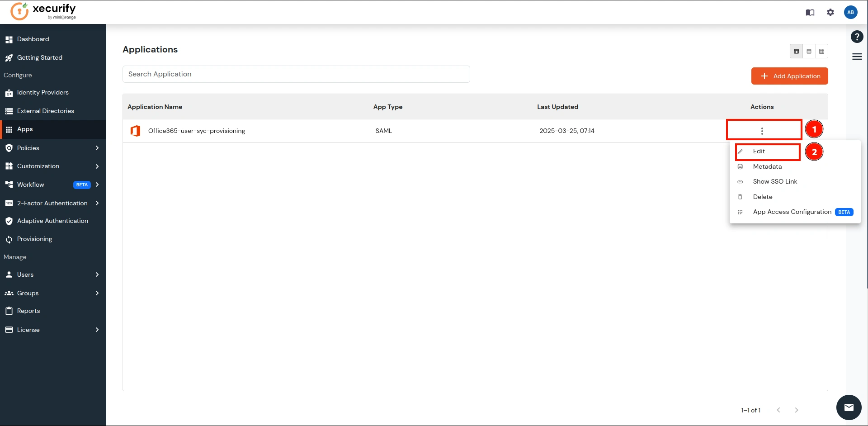Select Edit from the actions menu

point(759,151)
